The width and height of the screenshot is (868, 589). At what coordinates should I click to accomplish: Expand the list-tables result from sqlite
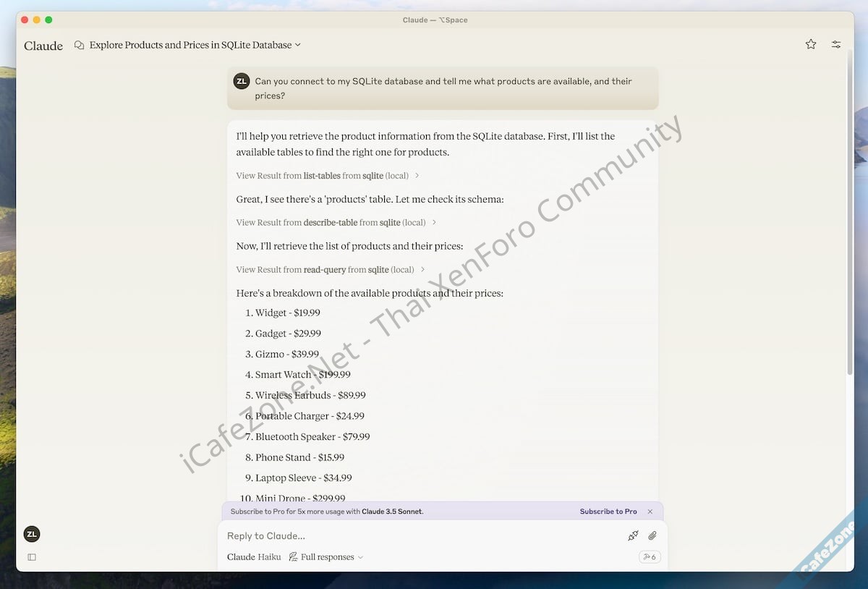coord(327,176)
